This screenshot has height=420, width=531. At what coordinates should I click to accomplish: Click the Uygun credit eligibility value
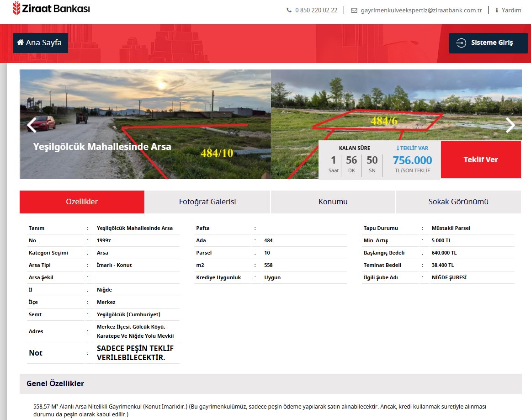272,277
